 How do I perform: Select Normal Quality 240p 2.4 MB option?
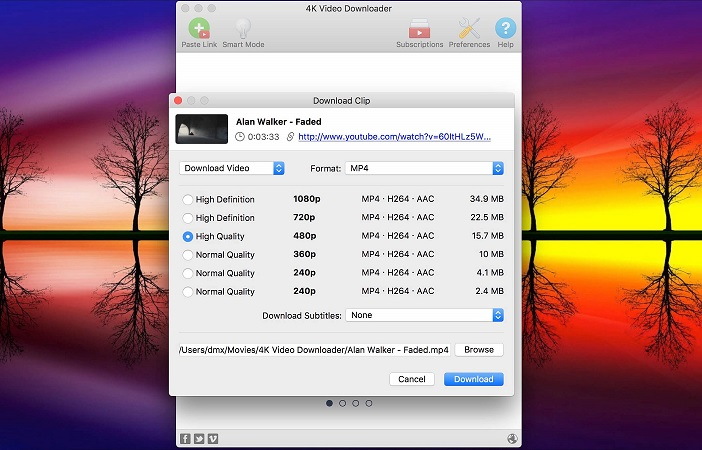[x=188, y=291]
